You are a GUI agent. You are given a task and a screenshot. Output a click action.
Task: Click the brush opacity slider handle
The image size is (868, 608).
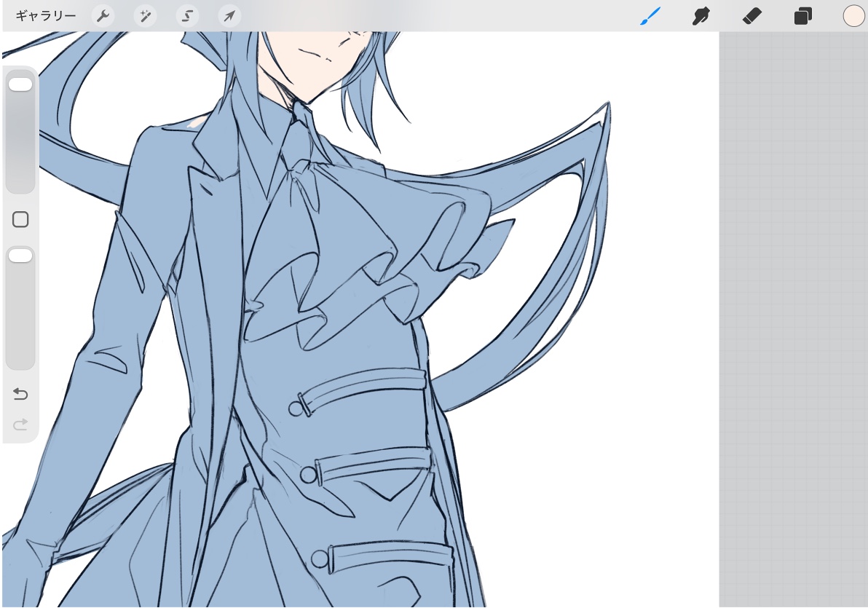click(20, 255)
